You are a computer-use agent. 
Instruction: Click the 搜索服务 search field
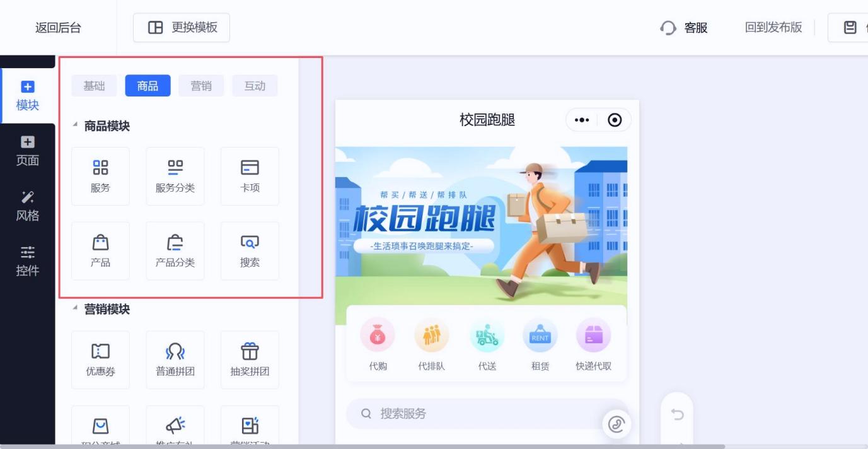coord(479,414)
